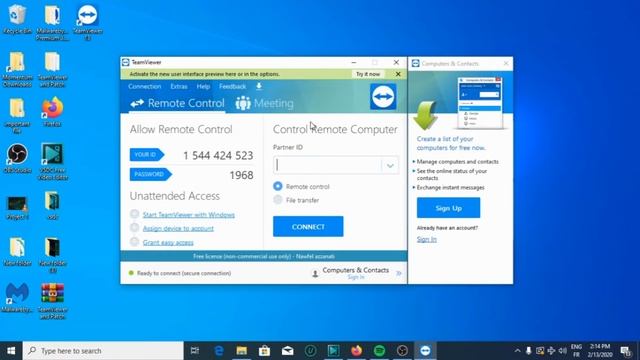Switch to OBS Studio on the taskbar

coord(402,351)
